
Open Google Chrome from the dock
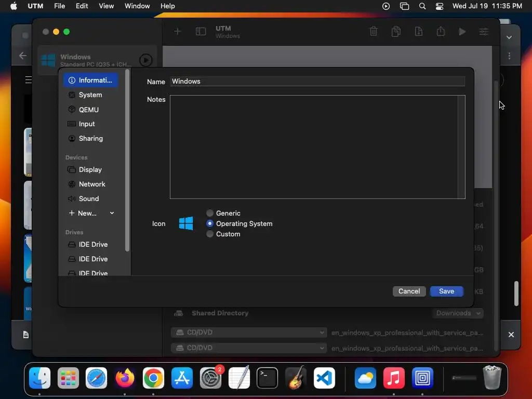[x=153, y=378]
